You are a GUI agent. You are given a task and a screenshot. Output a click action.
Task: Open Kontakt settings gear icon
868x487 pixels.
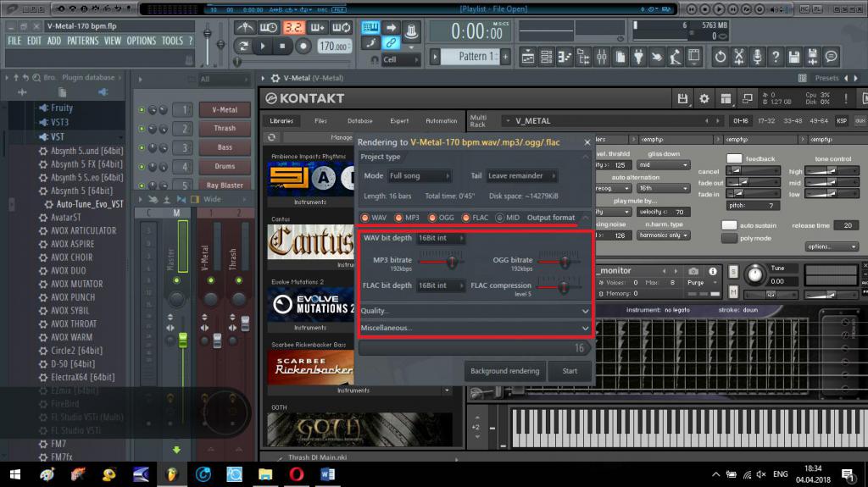coord(704,98)
